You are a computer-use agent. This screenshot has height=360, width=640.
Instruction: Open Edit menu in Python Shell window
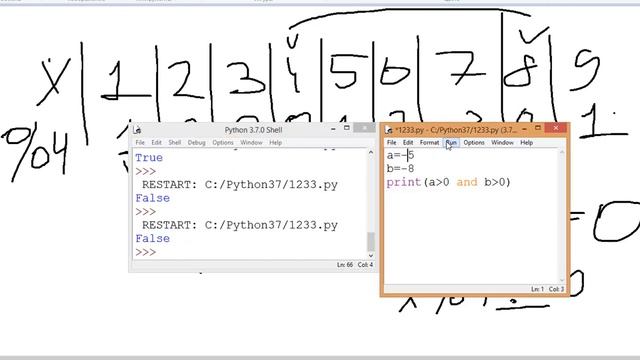(156, 142)
